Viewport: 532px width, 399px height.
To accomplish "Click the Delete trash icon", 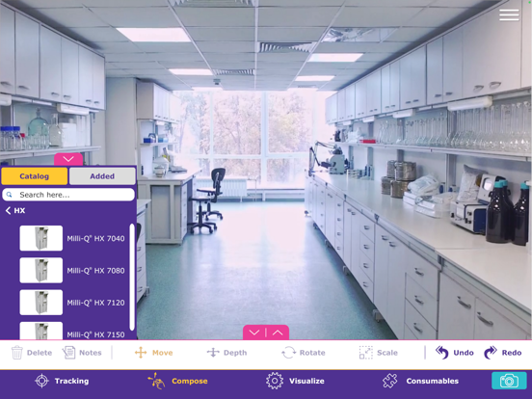I will click(x=17, y=353).
